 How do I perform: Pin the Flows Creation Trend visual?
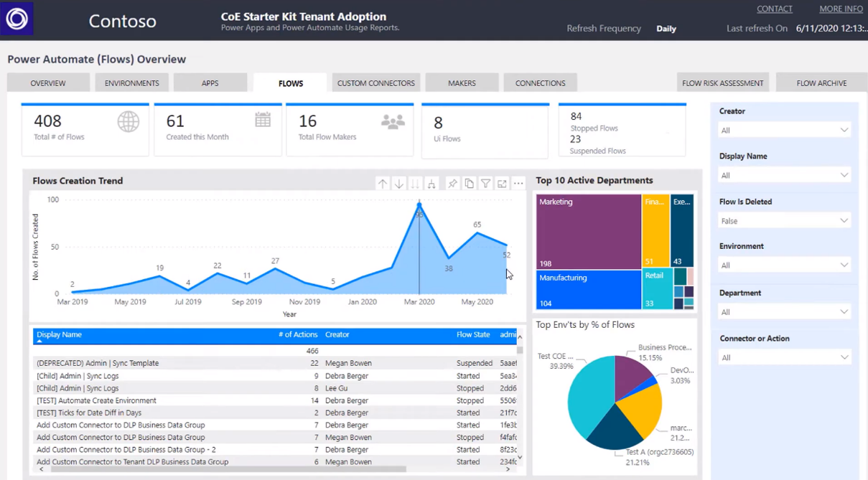tap(452, 184)
